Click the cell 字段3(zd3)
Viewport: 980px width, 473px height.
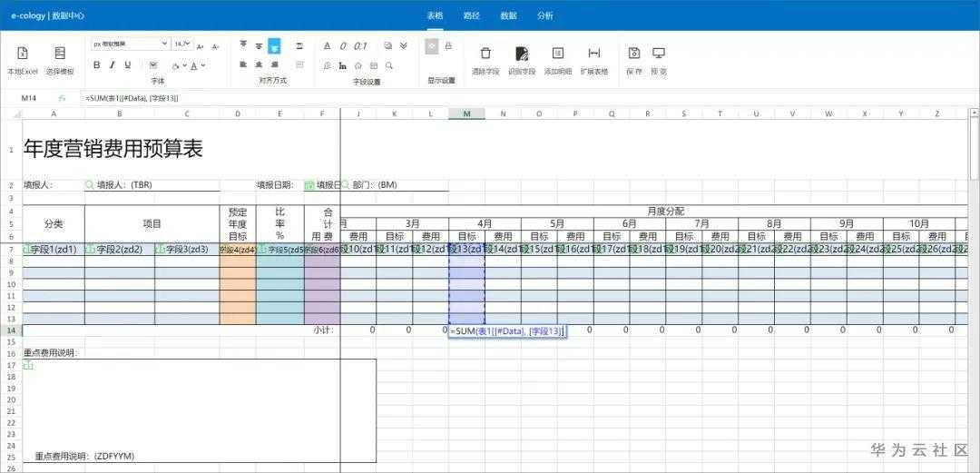point(187,249)
